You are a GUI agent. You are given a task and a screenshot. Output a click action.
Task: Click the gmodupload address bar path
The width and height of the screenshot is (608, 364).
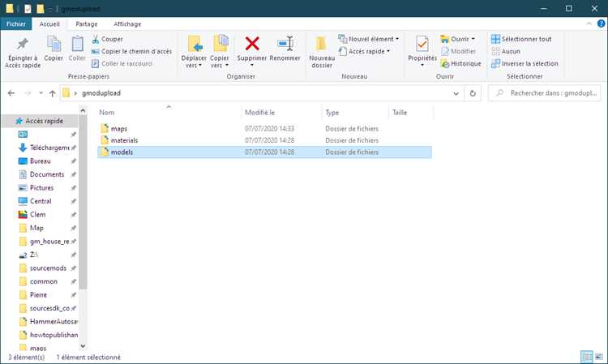101,93
